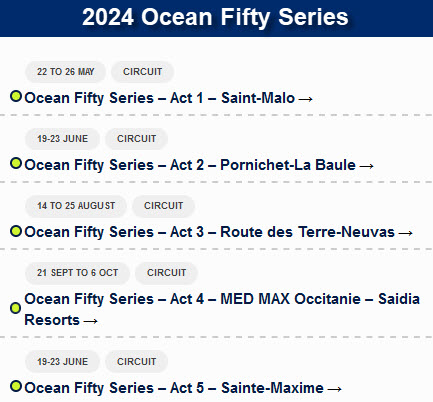This screenshot has height=402, width=433.
Task: Select the 14 TO 25 AUGUST date tag
Action: coord(76,206)
